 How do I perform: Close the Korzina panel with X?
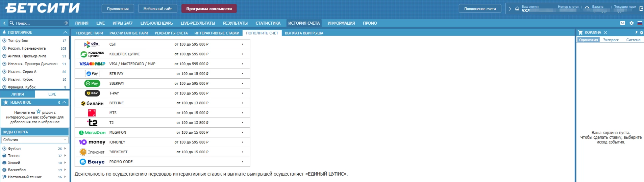[605, 32]
